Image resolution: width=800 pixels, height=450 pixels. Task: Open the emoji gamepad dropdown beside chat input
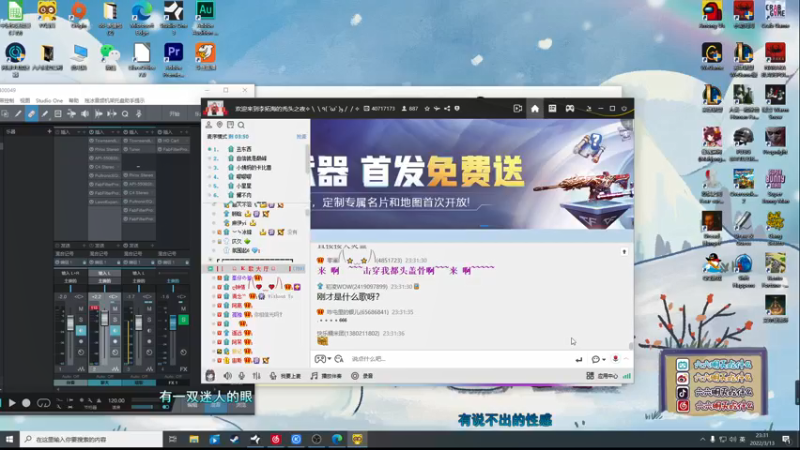[323, 359]
